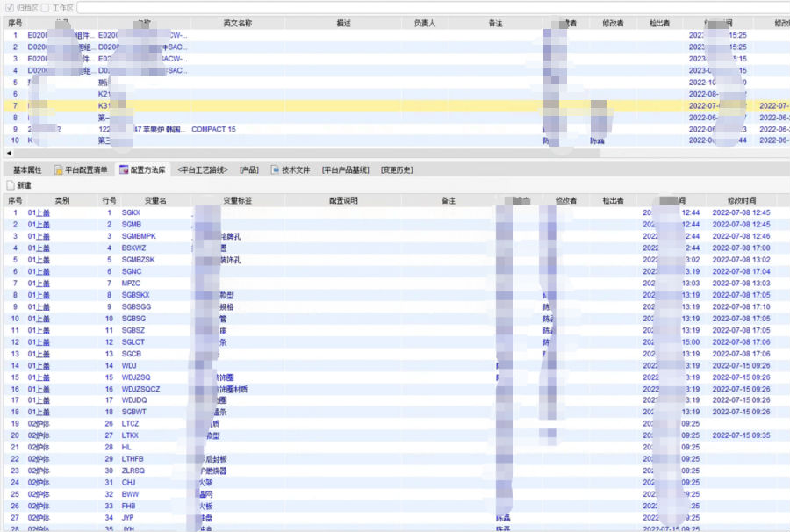Click the 新建 button with page icon
The height and width of the screenshot is (532, 790).
tap(19, 185)
